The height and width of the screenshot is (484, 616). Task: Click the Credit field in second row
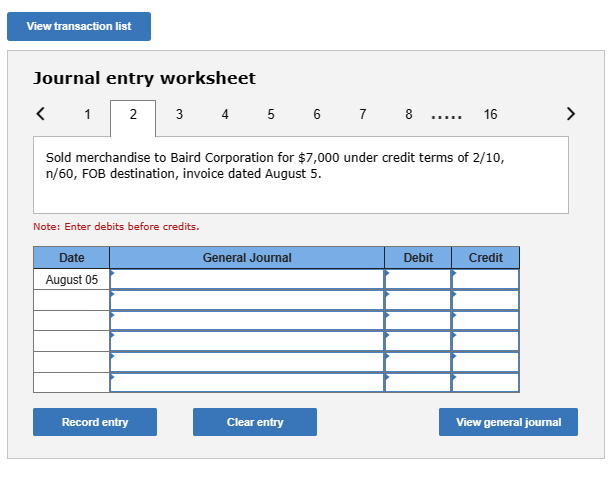tap(486, 300)
